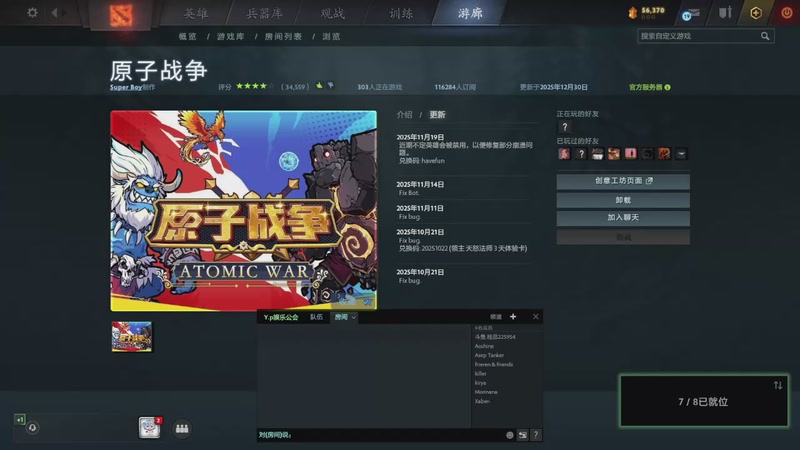Click the question mark avatar under 正在玩的好友

click(564, 127)
